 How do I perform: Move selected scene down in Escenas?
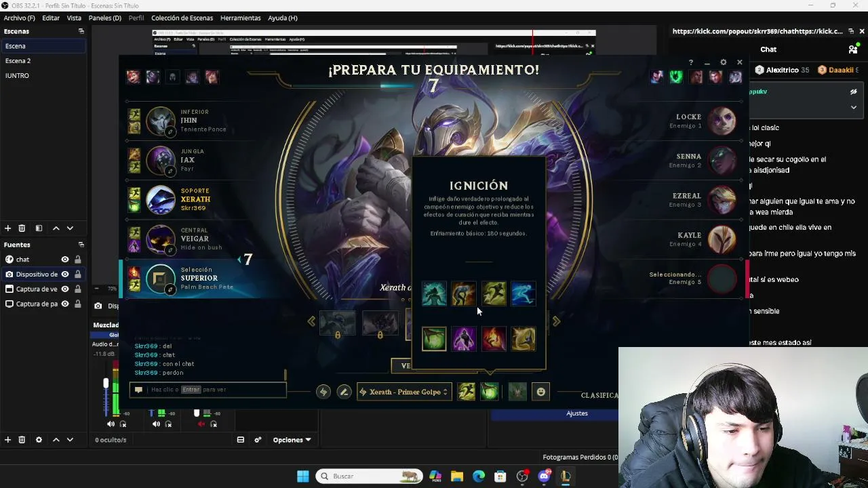70,228
